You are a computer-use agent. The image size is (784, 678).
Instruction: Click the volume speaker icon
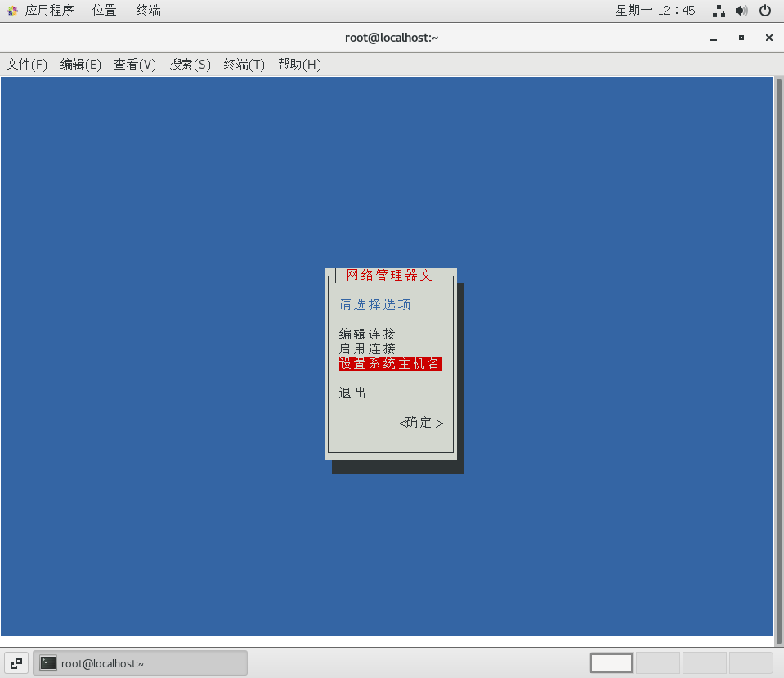point(741,11)
